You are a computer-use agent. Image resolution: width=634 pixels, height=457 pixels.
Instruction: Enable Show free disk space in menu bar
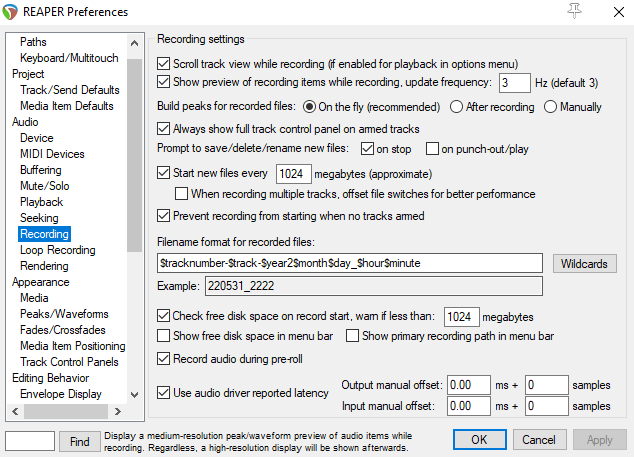163,336
